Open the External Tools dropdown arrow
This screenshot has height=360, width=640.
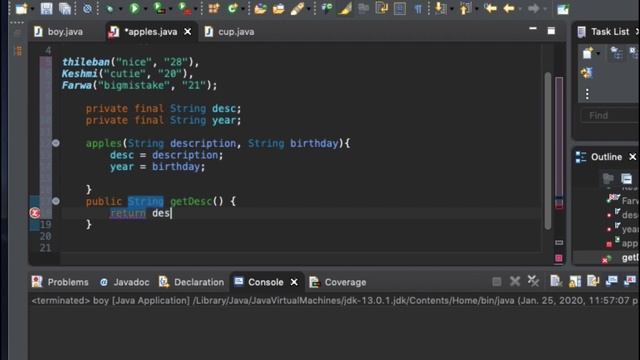[196, 9]
